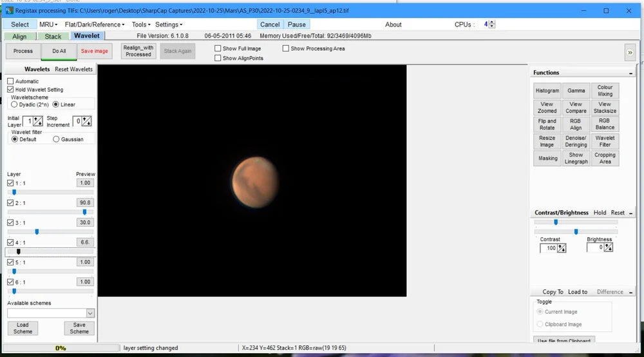The height and width of the screenshot is (357, 644).
Task: Open the Cropping Area function
Action: click(605, 158)
